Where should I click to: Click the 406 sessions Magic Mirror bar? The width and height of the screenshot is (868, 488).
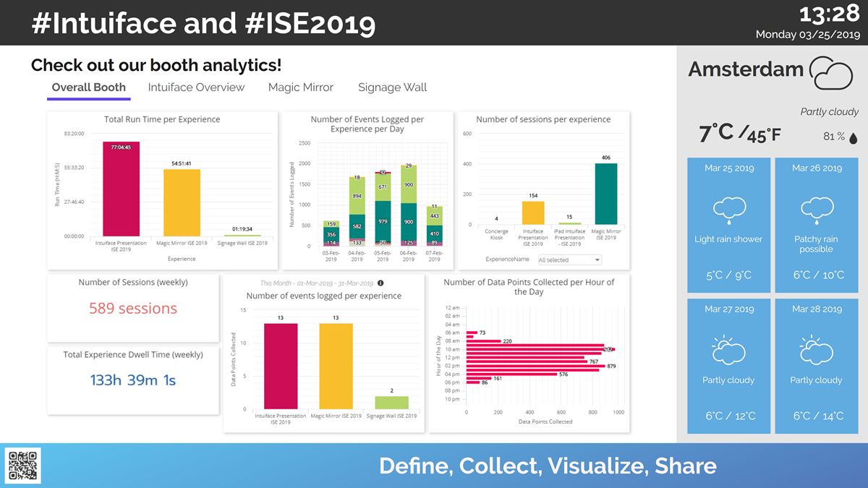pos(605,194)
